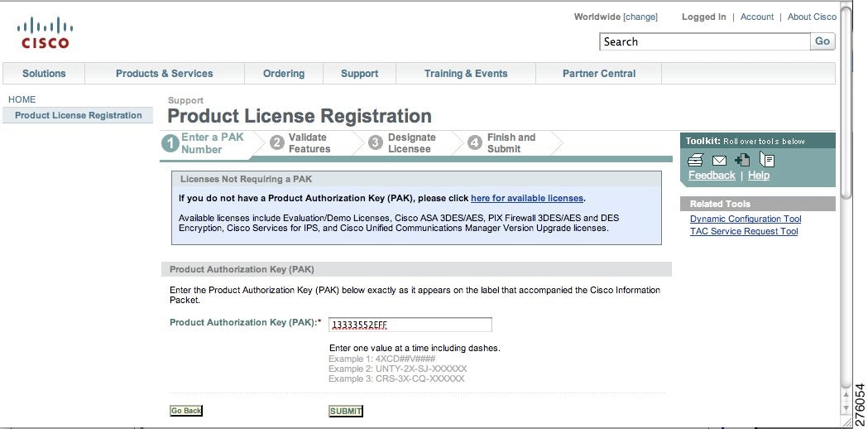868x429 pixels.
Task: Click the envelope email icon in Toolkit
Action: [719, 161]
